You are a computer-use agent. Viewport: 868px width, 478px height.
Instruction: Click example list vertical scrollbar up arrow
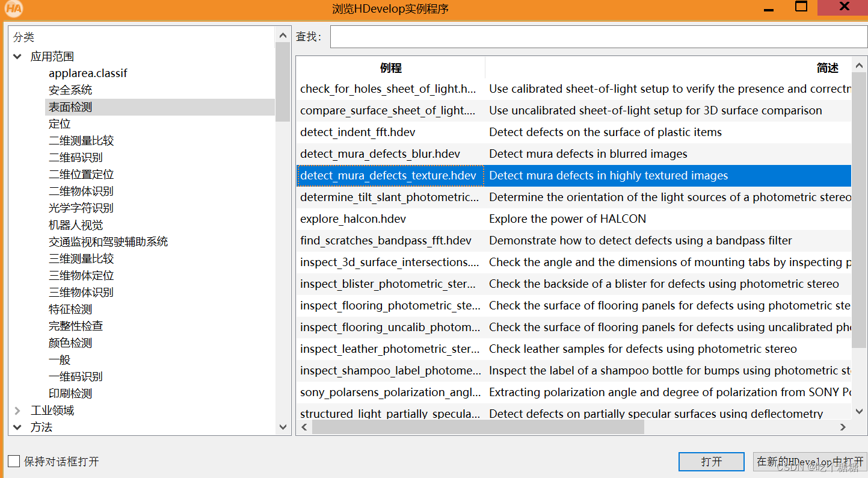coord(859,65)
